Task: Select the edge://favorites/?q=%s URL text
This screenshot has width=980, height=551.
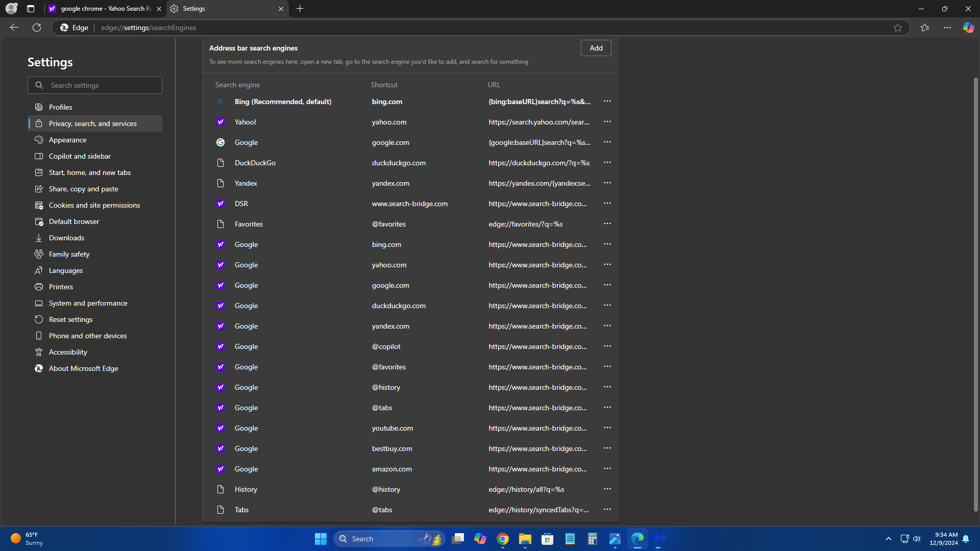Action: (x=526, y=224)
